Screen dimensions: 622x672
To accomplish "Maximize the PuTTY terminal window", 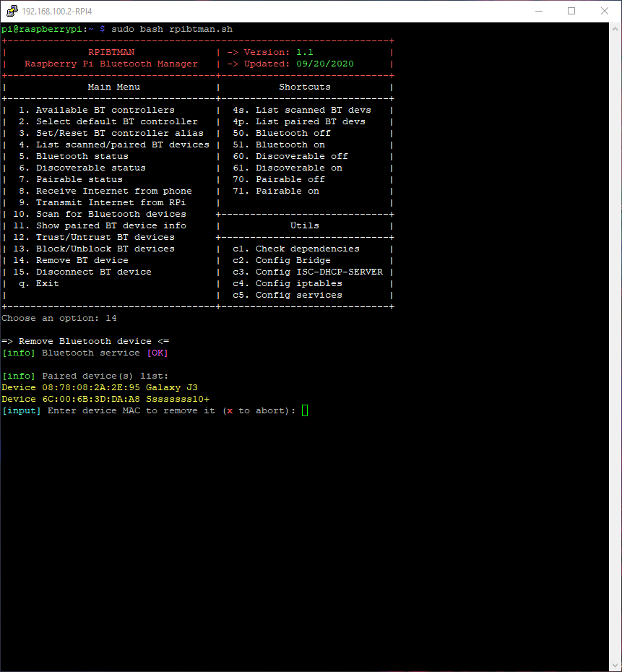I will [x=571, y=11].
